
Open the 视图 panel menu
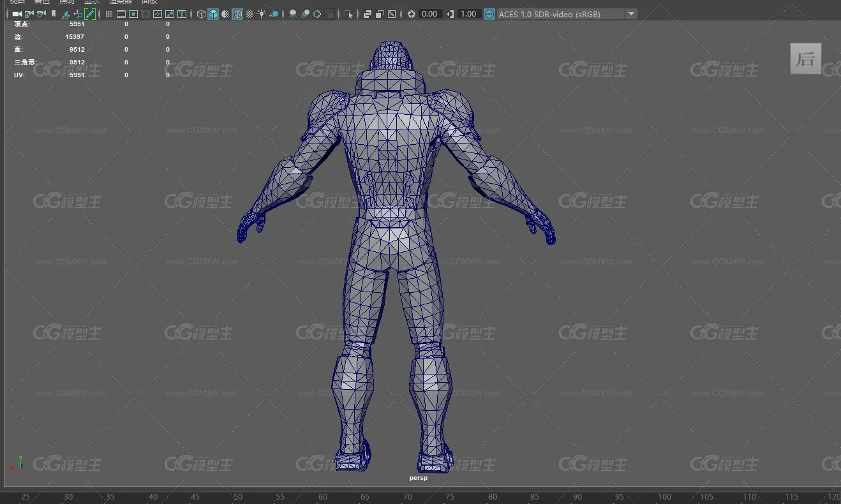[17, 2]
